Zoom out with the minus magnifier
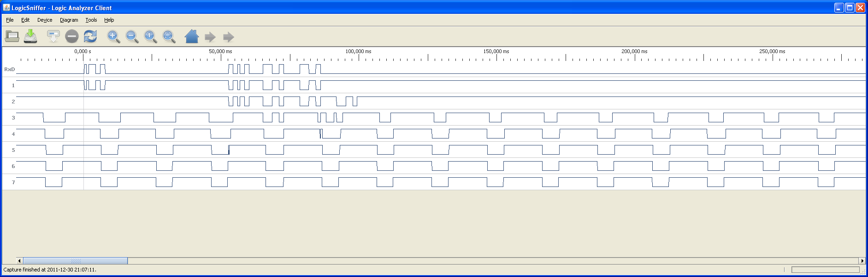The width and height of the screenshot is (868, 277). click(132, 36)
